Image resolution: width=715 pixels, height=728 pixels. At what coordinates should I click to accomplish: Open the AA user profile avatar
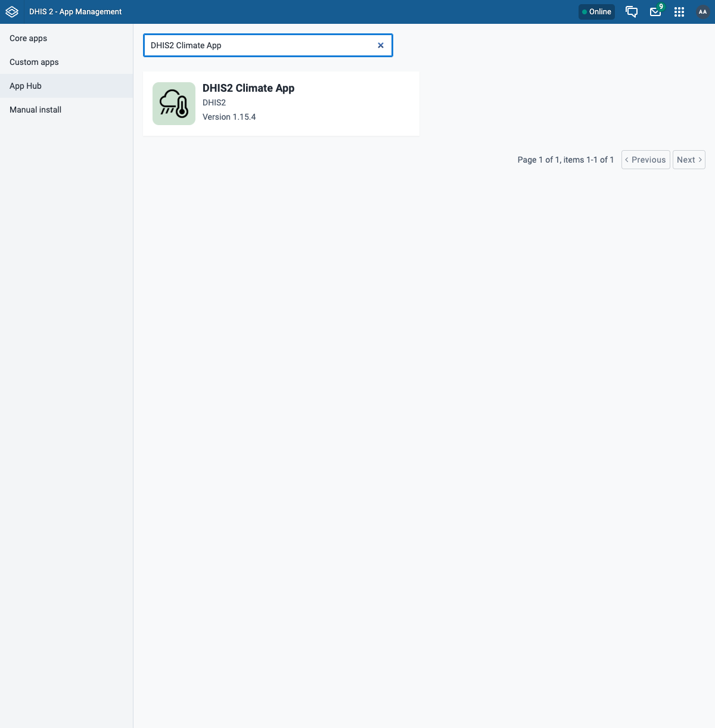pyautogui.click(x=703, y=12)
